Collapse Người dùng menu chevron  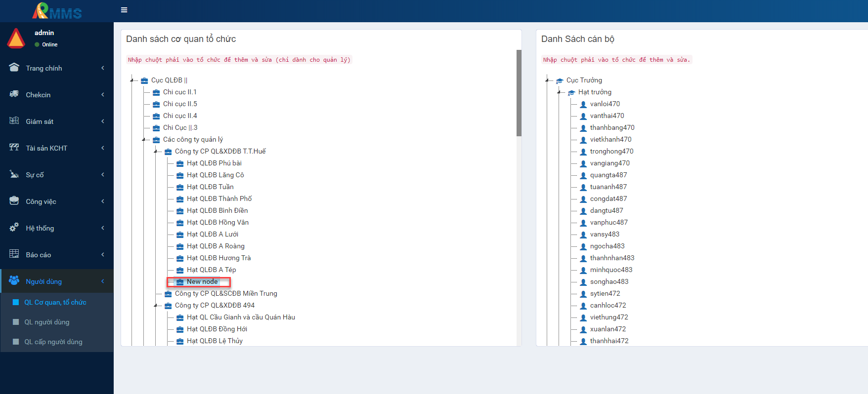[103, 281]
